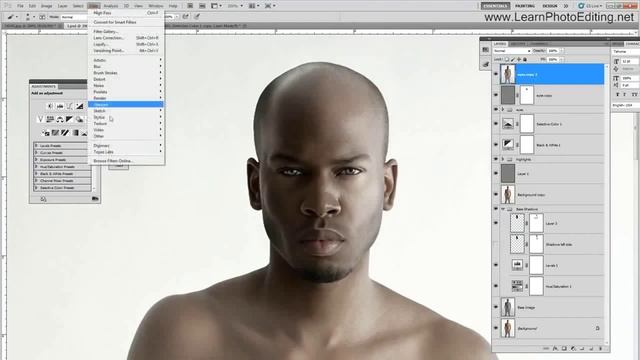Add a Hue/Saturation adjustment icon in Adjustments panel
Viewport: 640px width, 360px height.
pyautogui.click(x=50, y=119)
